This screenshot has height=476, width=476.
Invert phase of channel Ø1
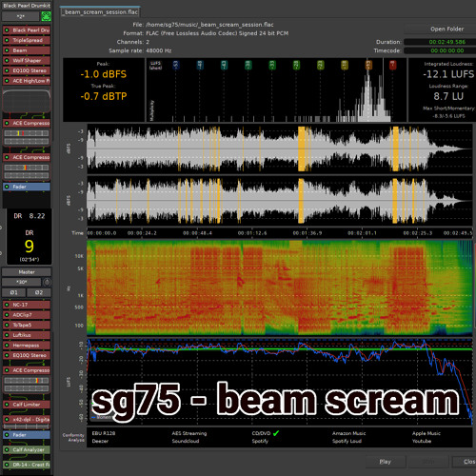13,292
